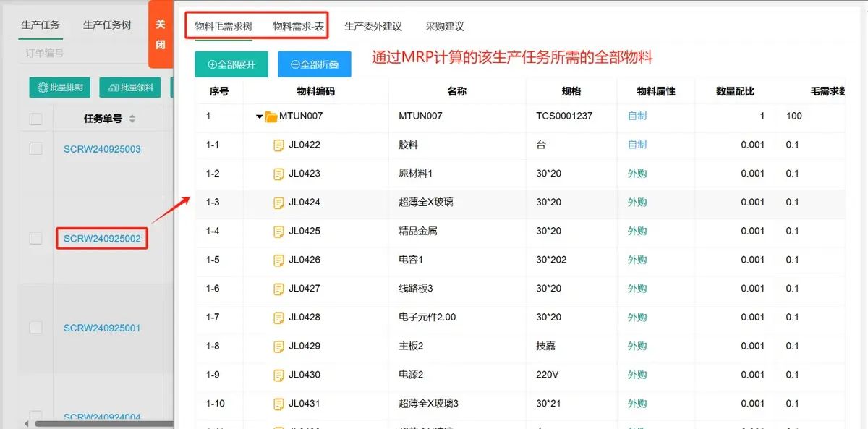
Task: Click the sort icon beside 任务单号 header
Action: 132,119
